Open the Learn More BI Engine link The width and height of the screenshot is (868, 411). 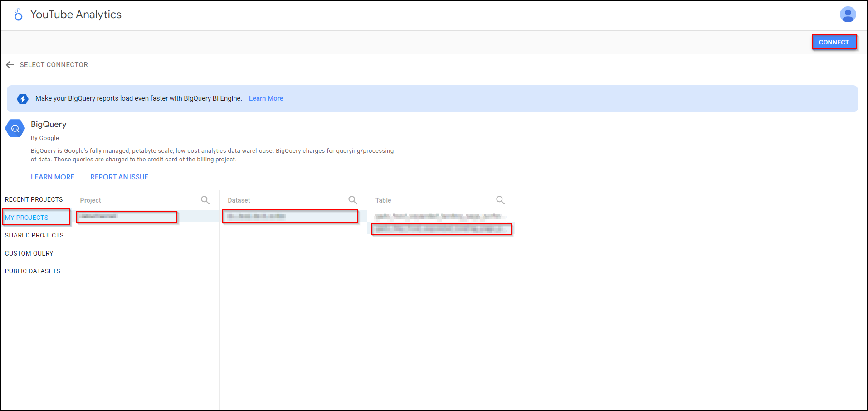tap(266, 98)
